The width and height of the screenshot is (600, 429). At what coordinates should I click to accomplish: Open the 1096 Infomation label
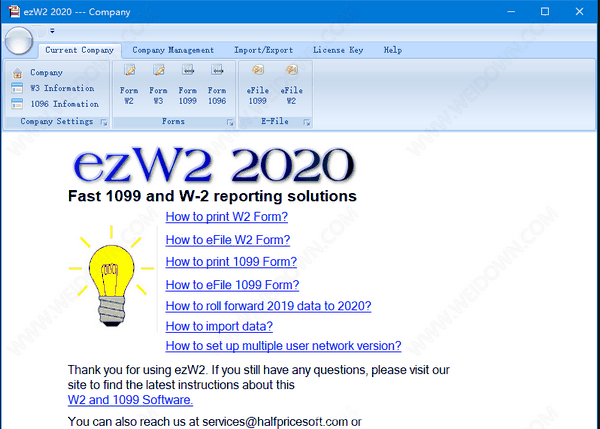pos(65,104)
